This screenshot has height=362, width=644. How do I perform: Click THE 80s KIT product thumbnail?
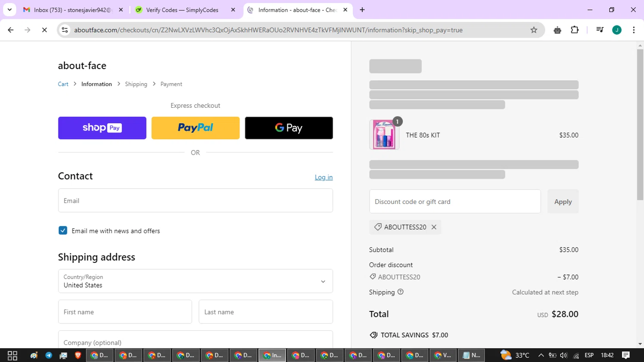click(x=384, y=135)
